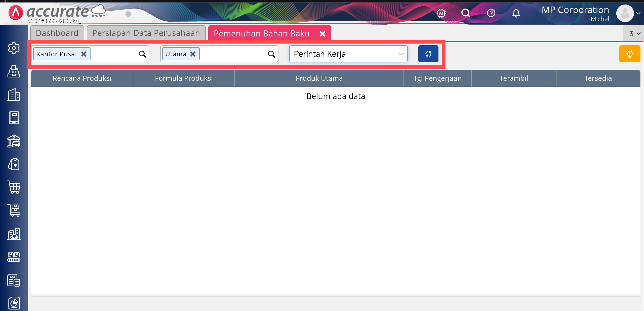This screenshot has height=311, width=644.
Task: Expand the Perintah Kerja dropdown
Action: coord(348,54)
